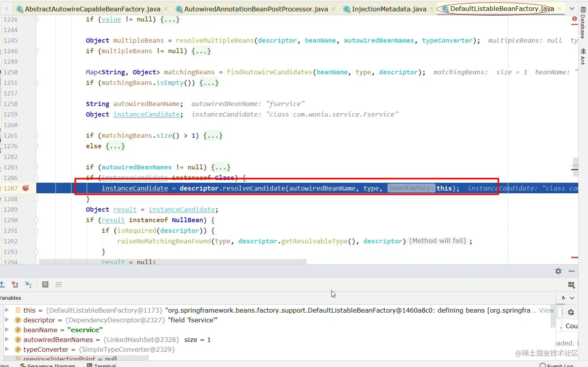Expand the {...} after matchingBeans.isEmpty()

coord(209,83)
